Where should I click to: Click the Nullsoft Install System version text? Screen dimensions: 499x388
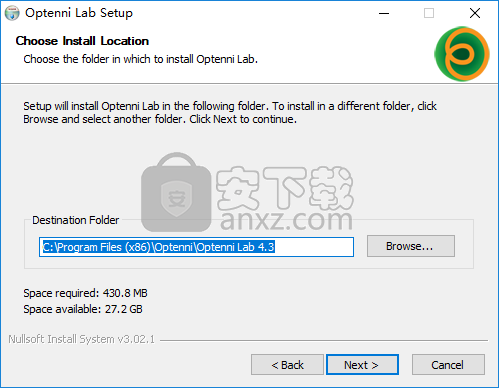[x=81, y=339]
